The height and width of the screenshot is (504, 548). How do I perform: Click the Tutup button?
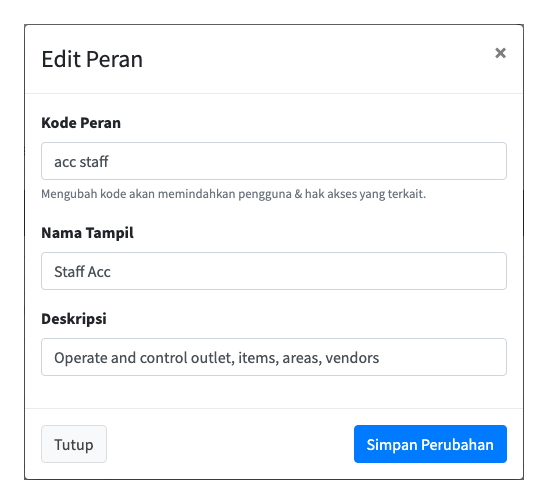pos(74,444)
